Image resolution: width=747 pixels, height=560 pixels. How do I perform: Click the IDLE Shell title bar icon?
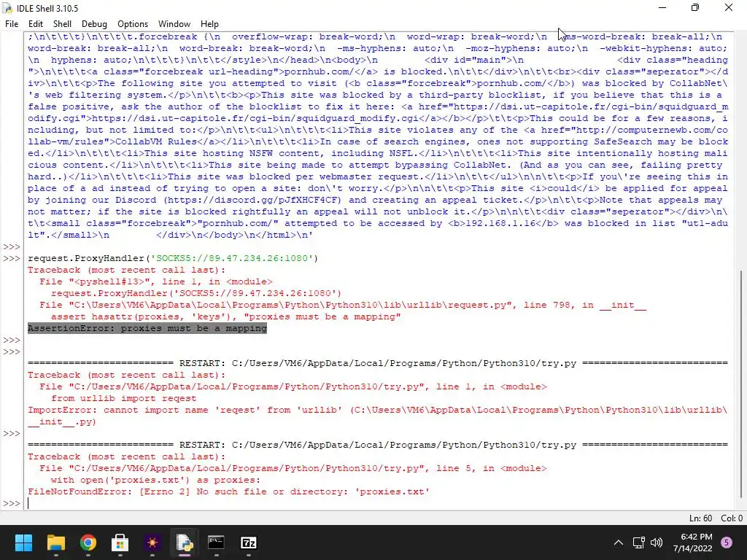click(7, 8)
